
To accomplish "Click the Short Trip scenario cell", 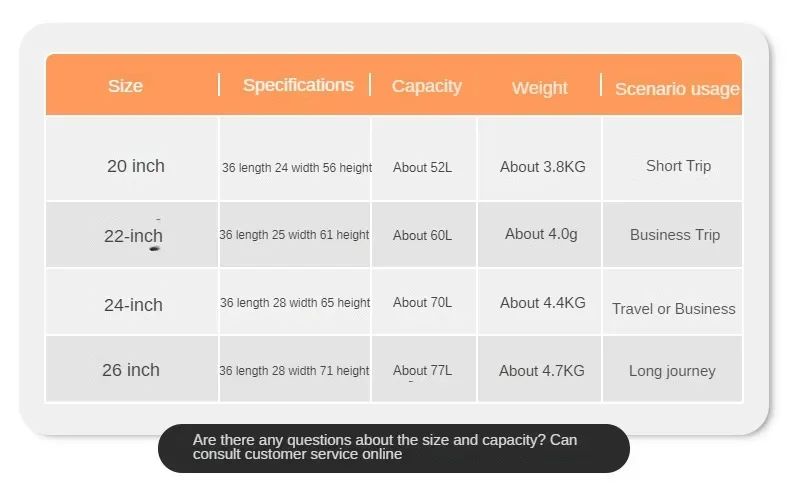I will click(678, 166).
